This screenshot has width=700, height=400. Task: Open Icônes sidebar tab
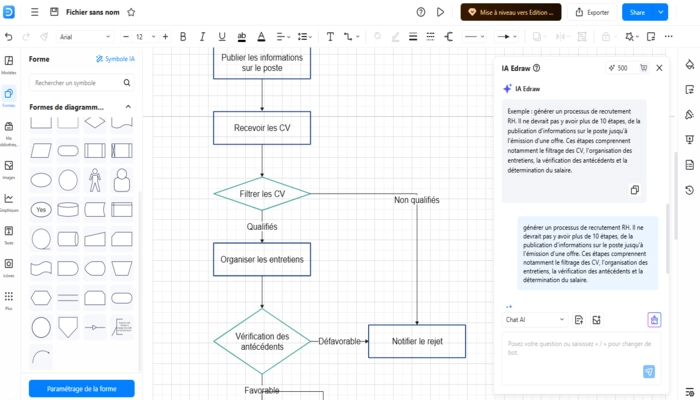pyautogui.click(x=8, y=267)
